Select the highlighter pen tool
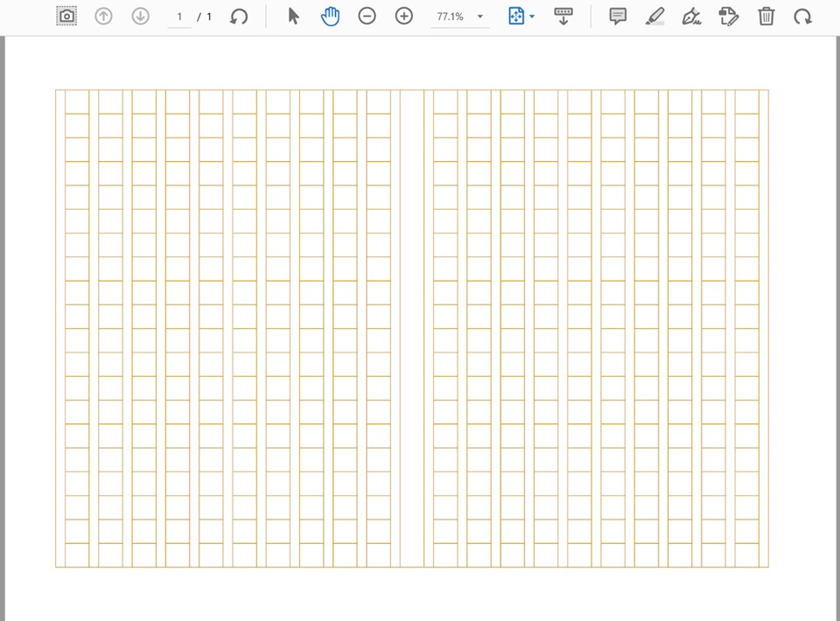The width and height of the screenshot is (840, 621). (x=654, y=16)
